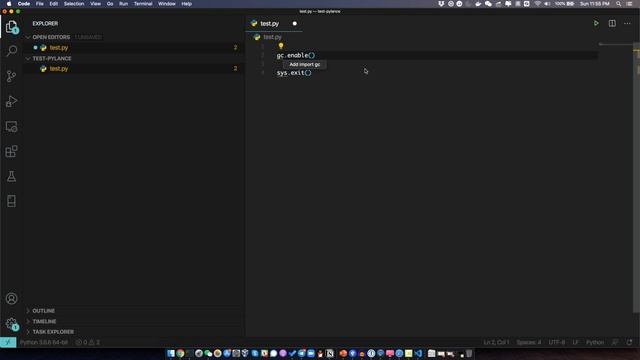Open the Run and Debug view
This screenshot has height=360, width=640.
(11, 101)
